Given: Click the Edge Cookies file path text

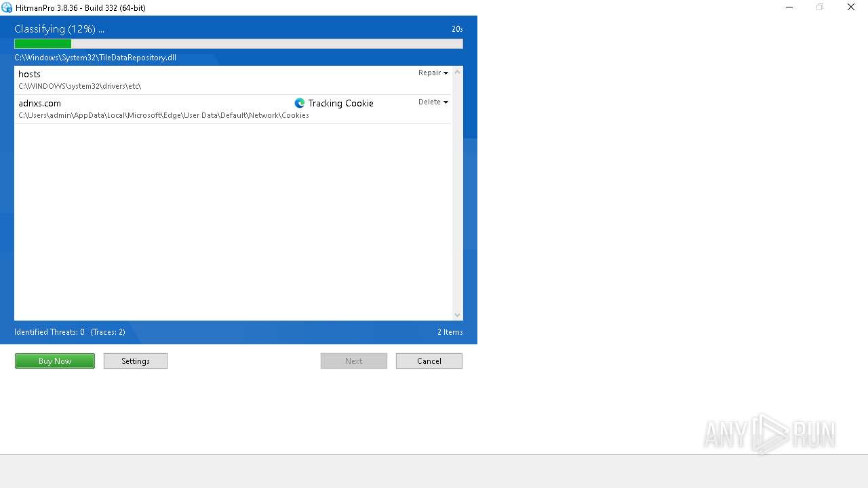Looking at the screenshot, I should [x=163, y=115].
